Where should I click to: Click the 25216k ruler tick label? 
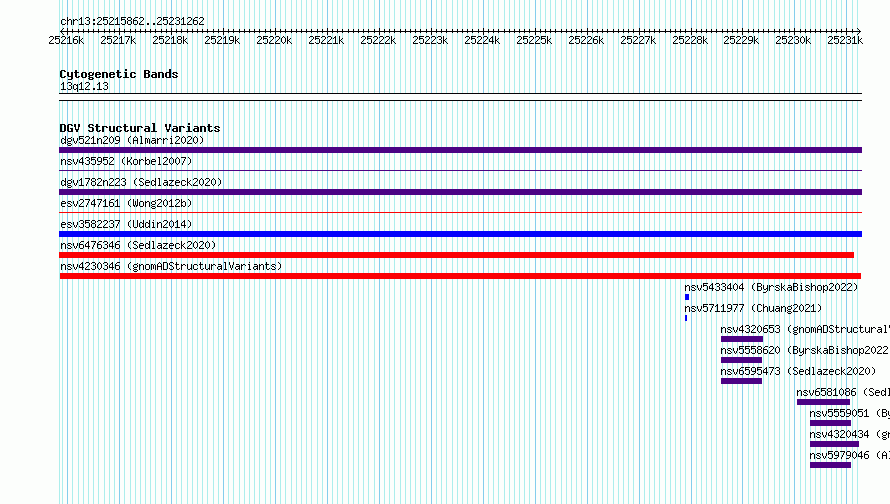tap(66, 41)
